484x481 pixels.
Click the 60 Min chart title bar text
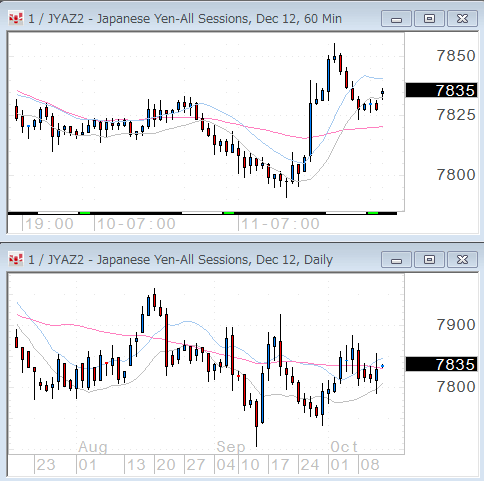point(185,19)
